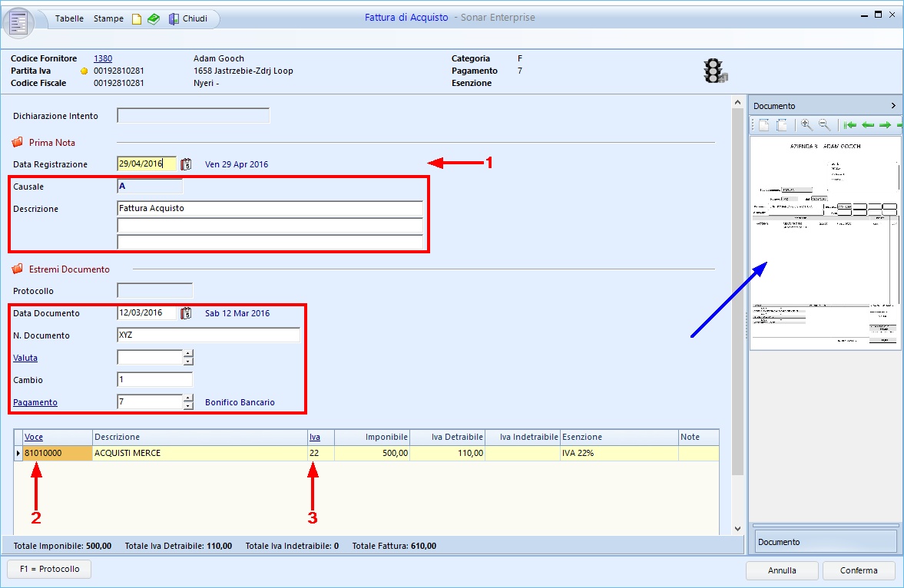
Task: Zoom out of the document preview
Action: pyautogui.click(x=823, y=125)
